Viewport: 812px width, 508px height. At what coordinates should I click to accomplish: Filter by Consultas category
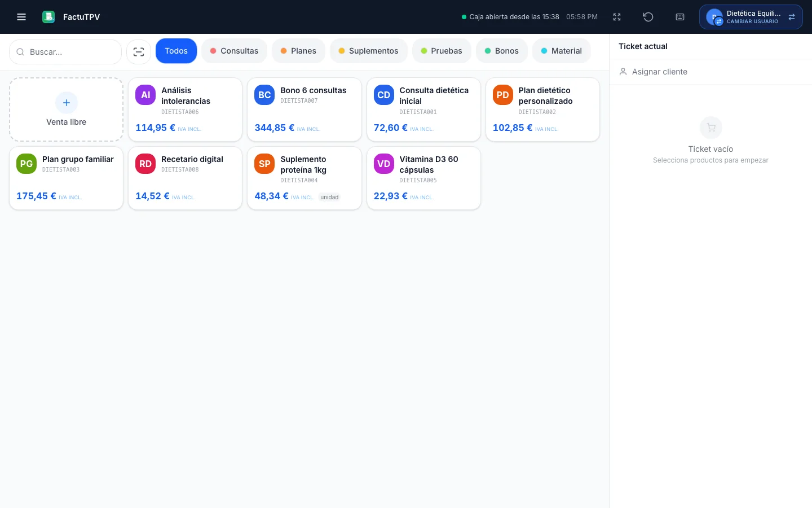coord(234,51)
